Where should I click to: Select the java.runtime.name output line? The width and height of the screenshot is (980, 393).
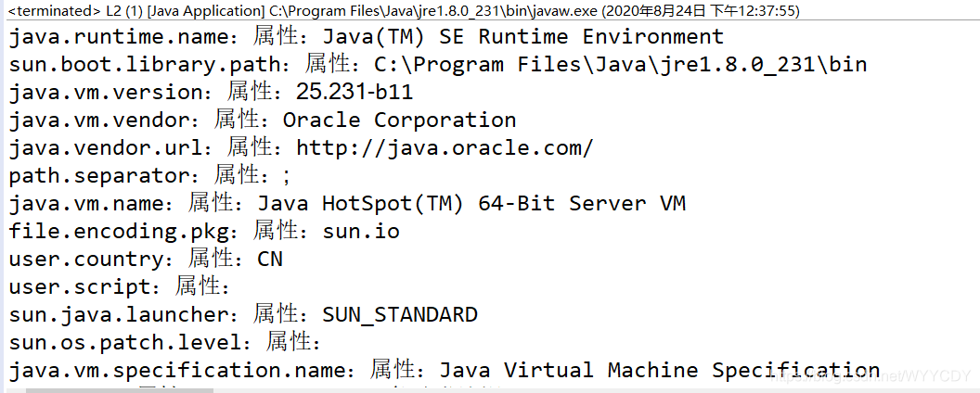pos(366,37)
